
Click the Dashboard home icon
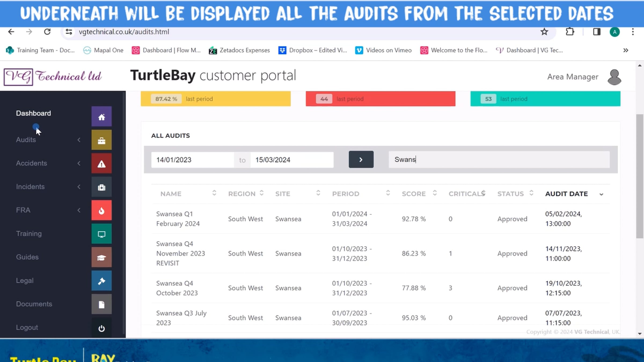click(101, 116)
